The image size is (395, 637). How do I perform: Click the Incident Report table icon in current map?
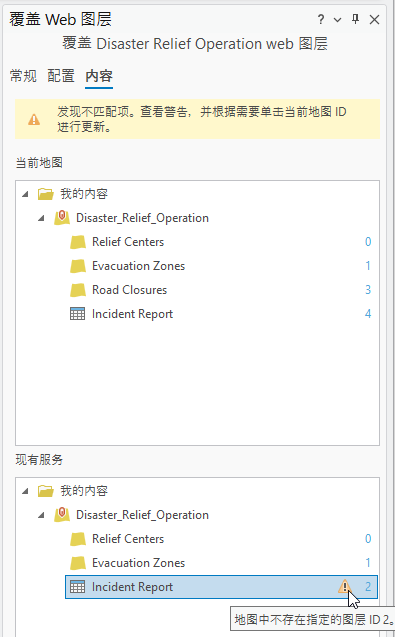(78, 314)
